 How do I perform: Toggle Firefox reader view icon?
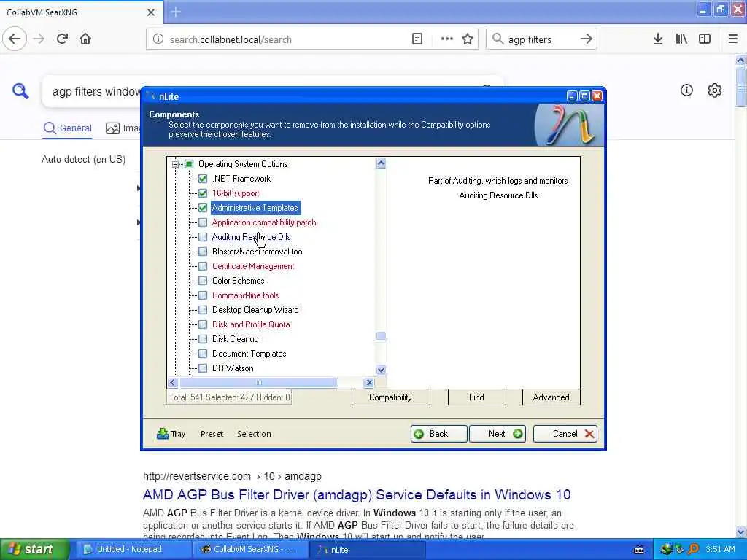pyautogui.click(x=417, y=39)
